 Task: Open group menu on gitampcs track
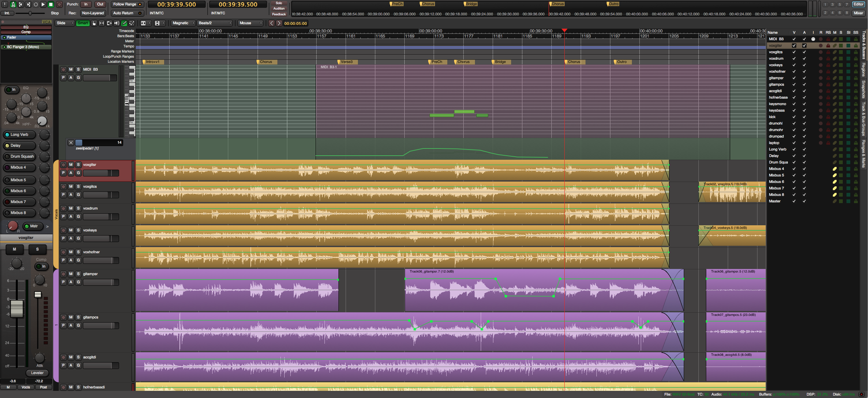[78, 326]
